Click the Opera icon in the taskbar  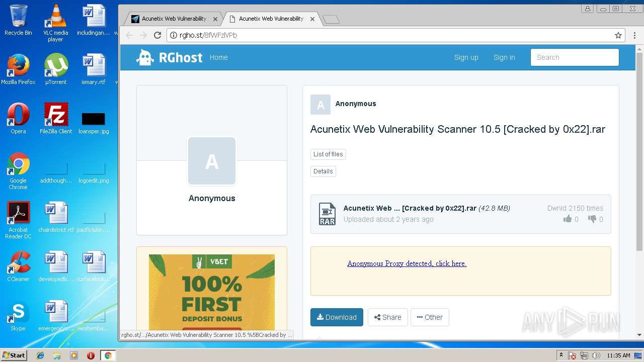tap(91, 355)
